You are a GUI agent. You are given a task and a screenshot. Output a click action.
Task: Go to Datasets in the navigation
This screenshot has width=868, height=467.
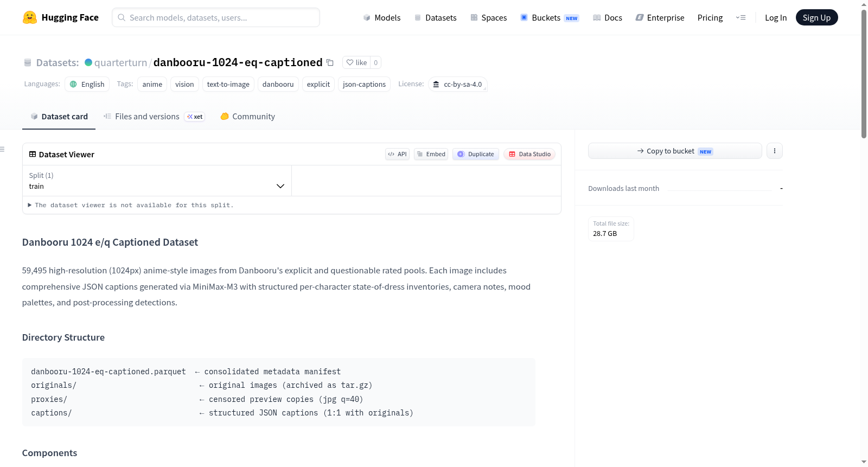(x=436, y=17)
